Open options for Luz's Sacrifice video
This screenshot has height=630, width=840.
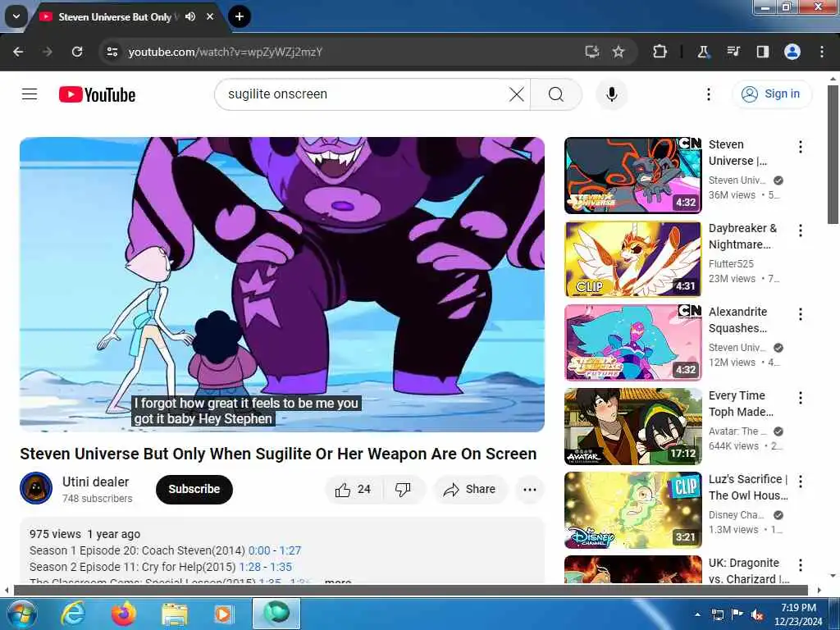[801, 481]
